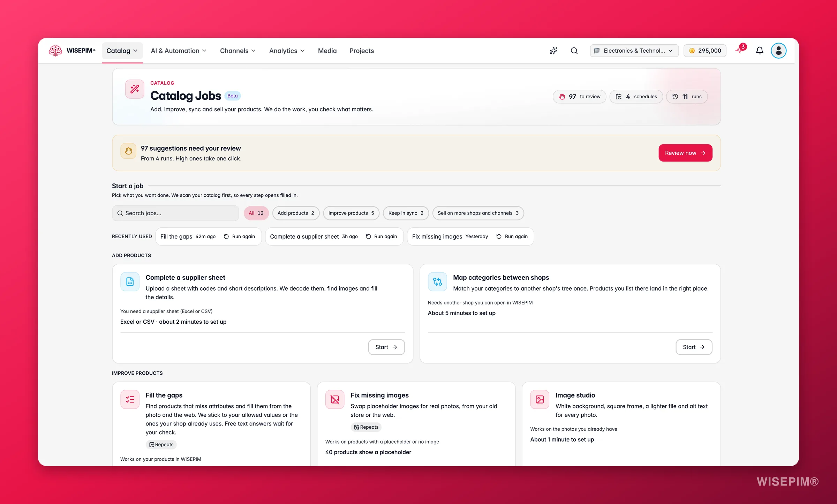Filter jobs by Keep in sync
This screenshot has width=837, height=504.
(406, 213)
